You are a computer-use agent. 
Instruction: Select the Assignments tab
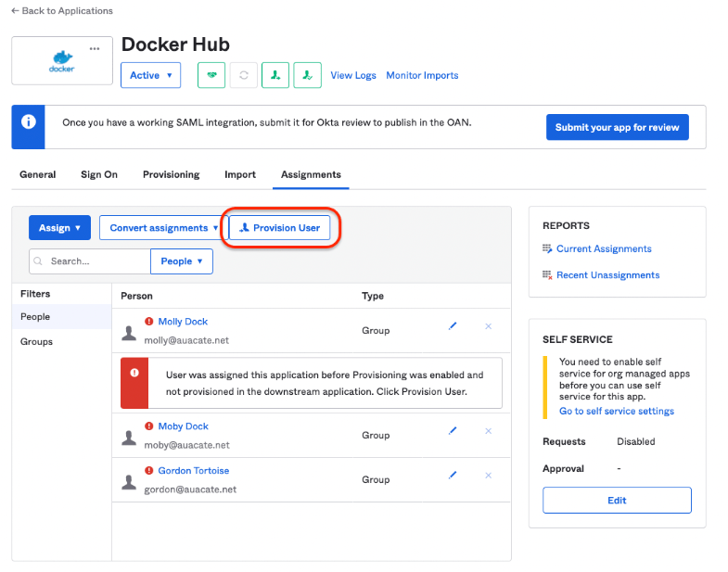pos(311,174)
